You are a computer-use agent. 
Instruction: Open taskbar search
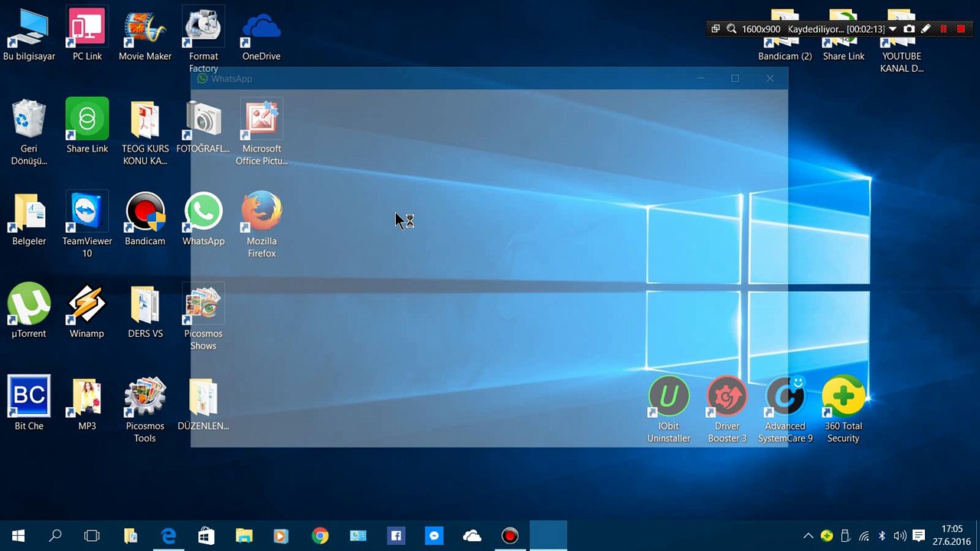(55, 536)
